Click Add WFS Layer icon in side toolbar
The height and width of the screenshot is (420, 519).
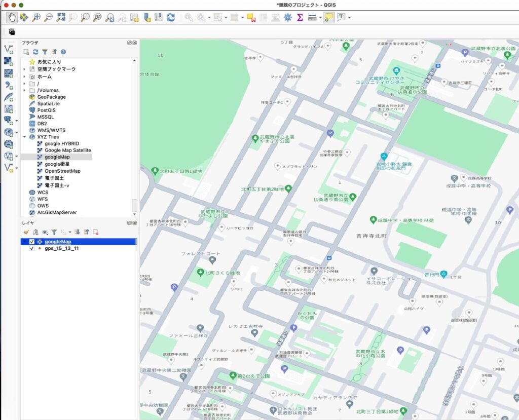click(x=9, y=156)
